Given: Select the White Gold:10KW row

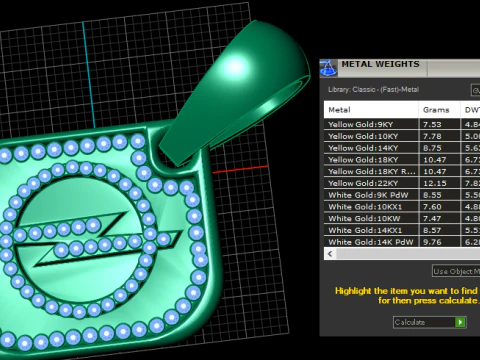Looking at the screenshot, I should tap(402, 218).
